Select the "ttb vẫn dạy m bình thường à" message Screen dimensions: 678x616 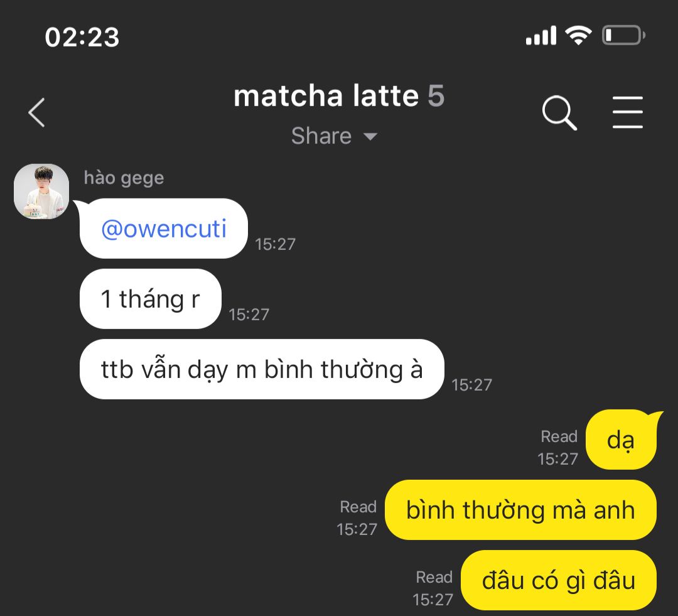tap(262, 369)
